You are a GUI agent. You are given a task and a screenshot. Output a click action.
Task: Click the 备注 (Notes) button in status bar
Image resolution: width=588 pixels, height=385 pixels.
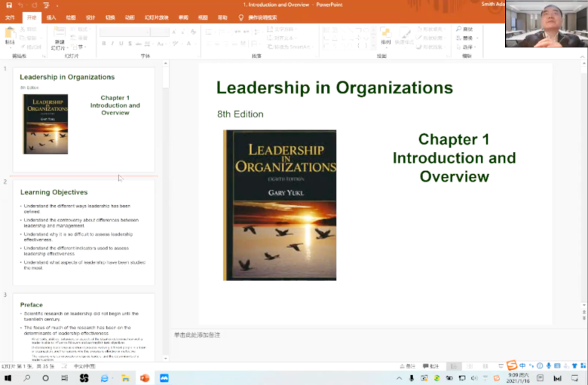[x=409, y=365]
